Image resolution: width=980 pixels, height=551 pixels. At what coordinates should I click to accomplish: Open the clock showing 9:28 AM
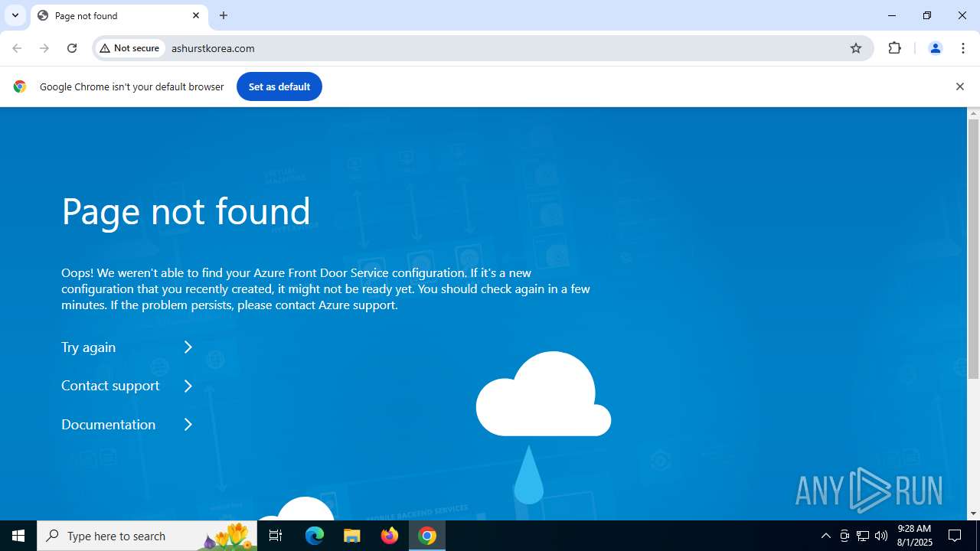pyautogui.click(x=915, y=536)
